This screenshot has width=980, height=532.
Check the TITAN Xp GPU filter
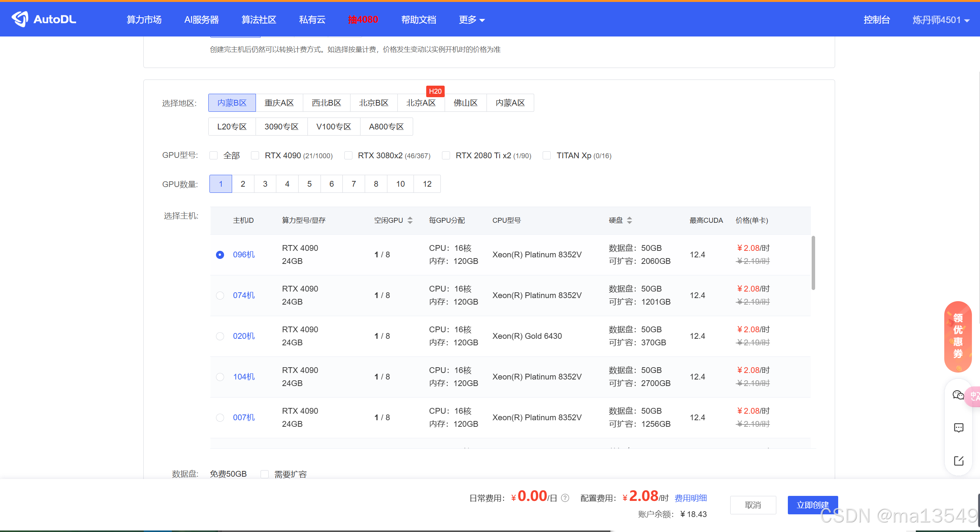pyautogui.click(x=546, y=156)
